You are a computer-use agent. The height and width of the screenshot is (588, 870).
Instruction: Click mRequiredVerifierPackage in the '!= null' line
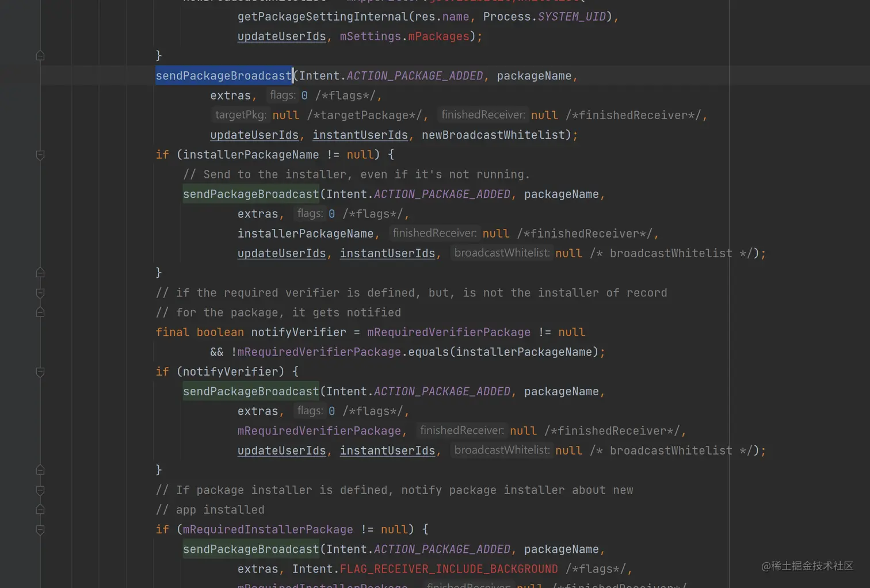(449, 332)
